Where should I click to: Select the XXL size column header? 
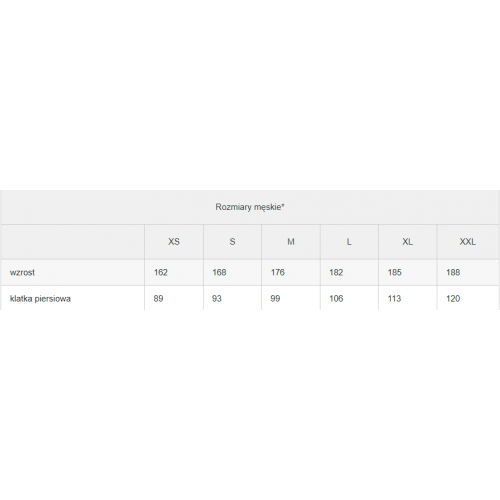(468, 242)
